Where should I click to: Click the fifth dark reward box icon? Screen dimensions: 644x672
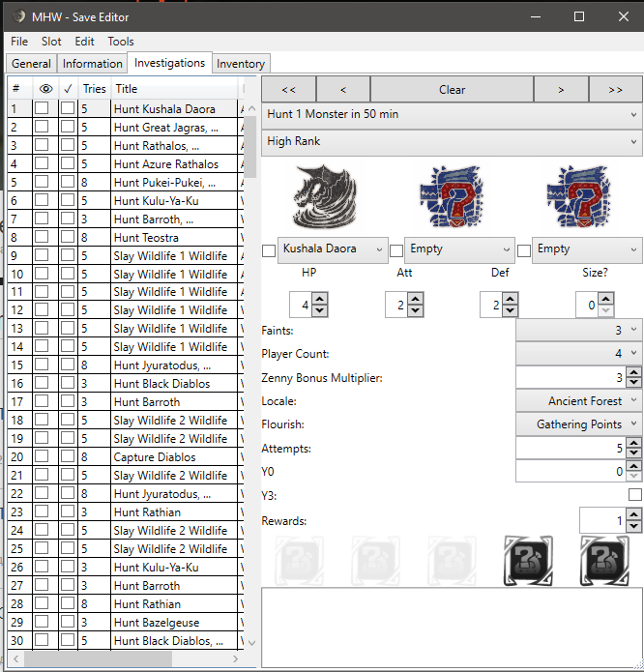pos(604,561)
